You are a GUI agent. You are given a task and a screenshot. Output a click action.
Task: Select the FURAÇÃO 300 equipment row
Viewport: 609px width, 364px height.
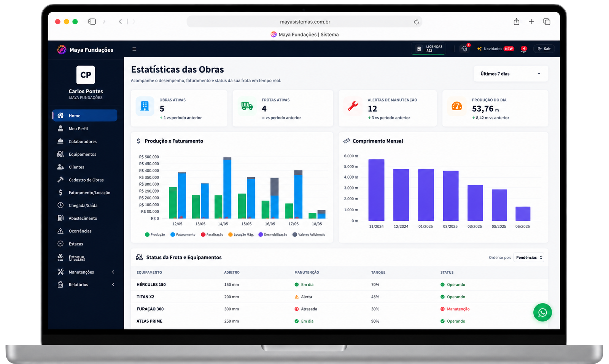339,309
